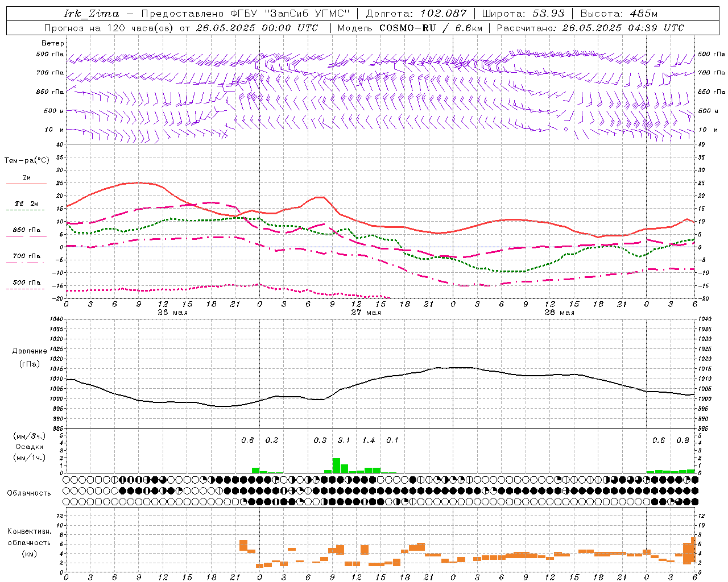Click the "Ветер" wind panel label
The height and width of the screenshot is (582, 728).
click(53, 43)
